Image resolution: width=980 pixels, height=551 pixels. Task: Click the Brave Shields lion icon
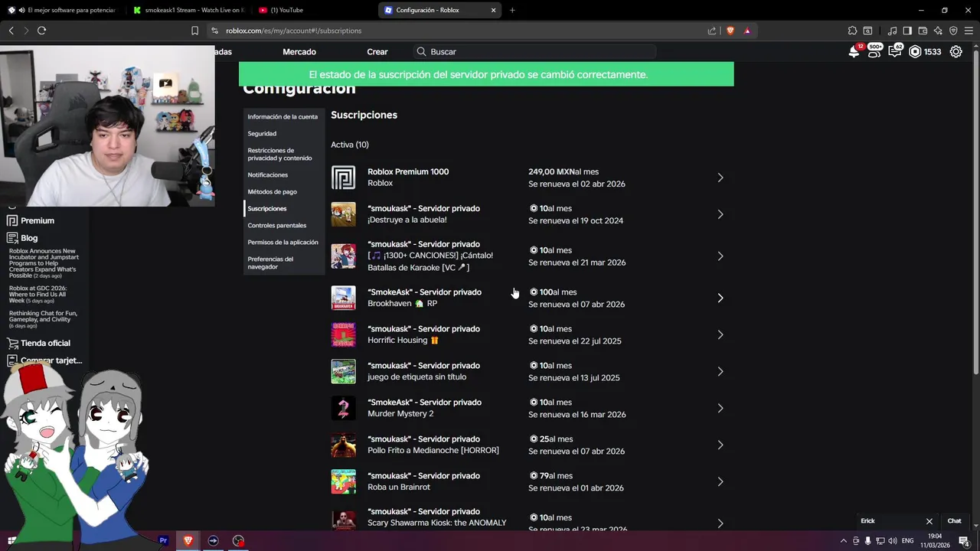click(730, 31)
